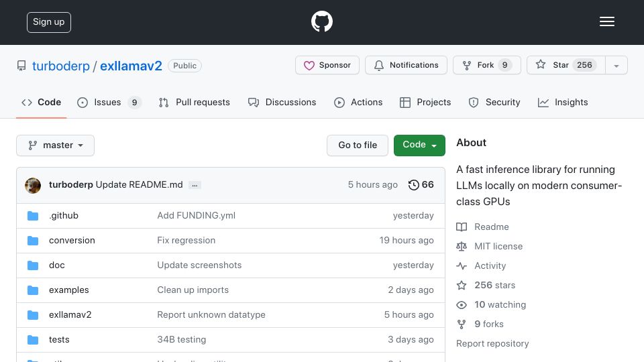
Task: Open the 66 commits history
Action: pos(421,185)
